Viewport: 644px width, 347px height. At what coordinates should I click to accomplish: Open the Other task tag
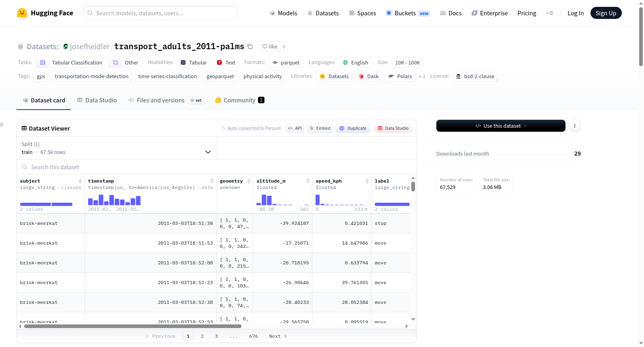coord(126,62)
